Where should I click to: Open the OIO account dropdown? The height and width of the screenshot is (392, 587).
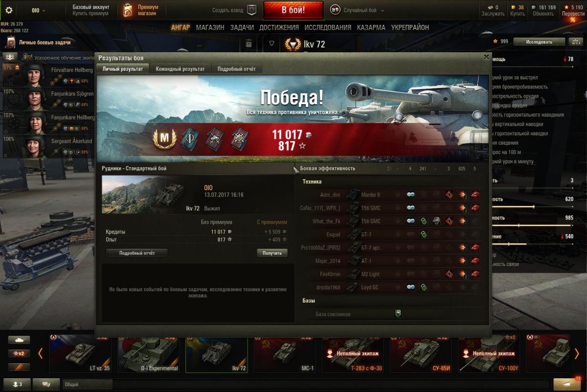pyautogui.click(x=39, y=10)
